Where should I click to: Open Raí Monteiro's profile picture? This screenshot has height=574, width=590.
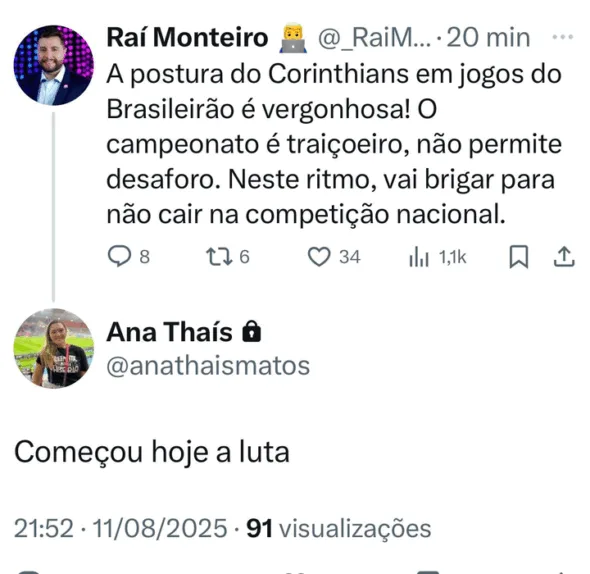pos(54,65)
